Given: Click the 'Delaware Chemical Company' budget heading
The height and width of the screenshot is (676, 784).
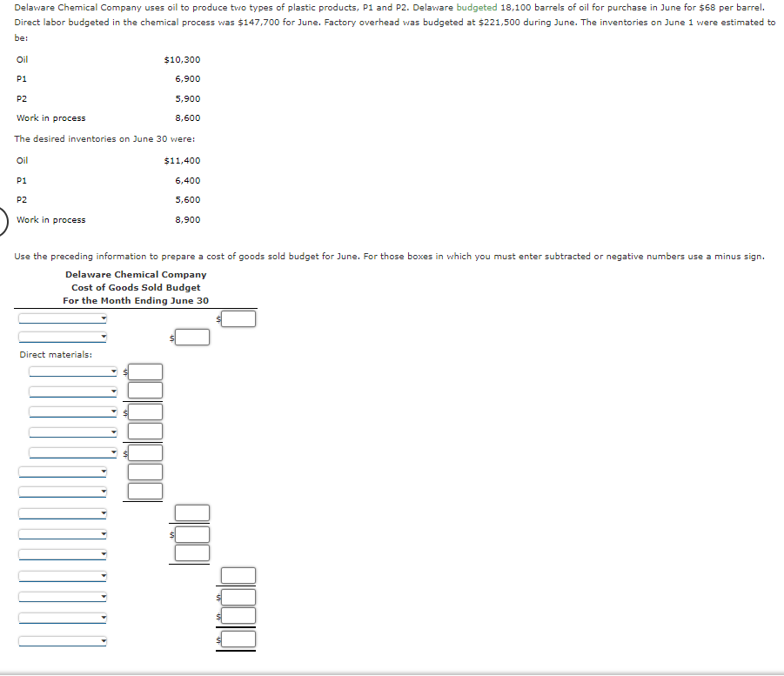Looking at the screenshot, I should click(x=136, y=275).
